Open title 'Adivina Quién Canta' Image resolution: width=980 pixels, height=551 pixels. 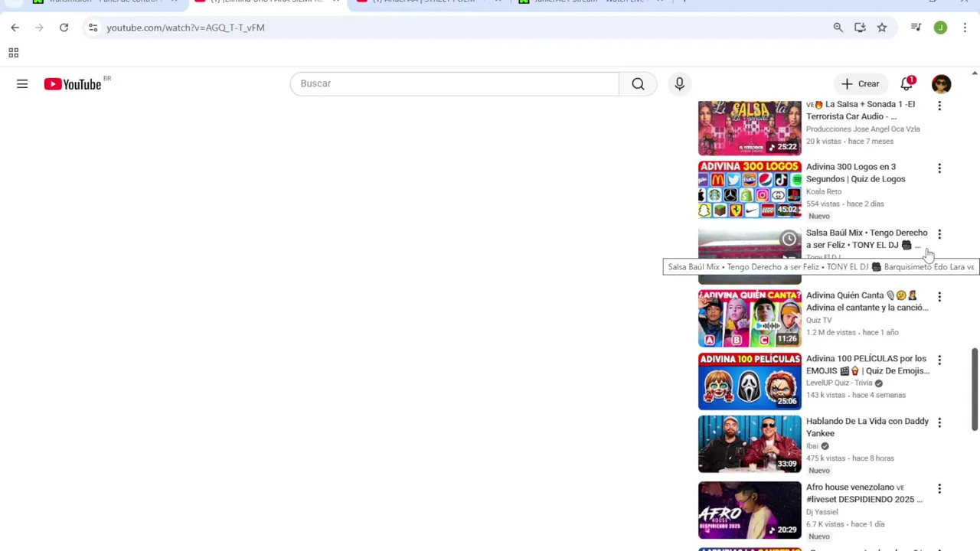[x=867, y=302]
